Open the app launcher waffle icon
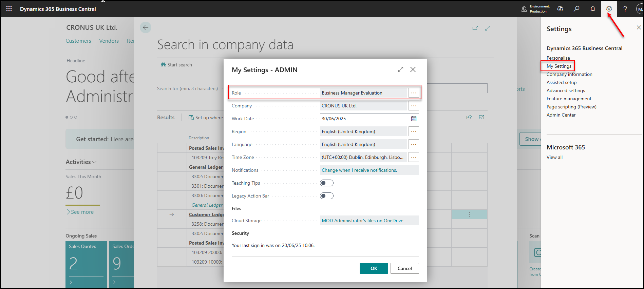The height and width of the screenshot is (289, 644). click(9, 9)
